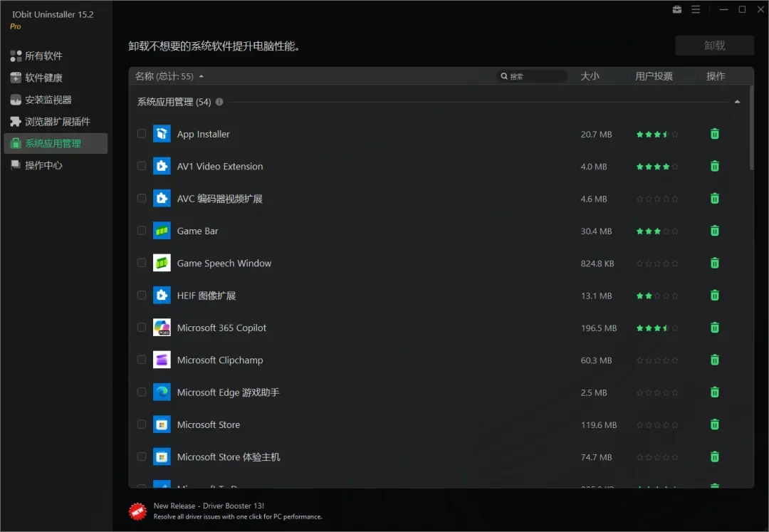This screenshot has height=532, width=769.
Task: Click the magnifier icon in the search box
Action: tap(503, 76)
